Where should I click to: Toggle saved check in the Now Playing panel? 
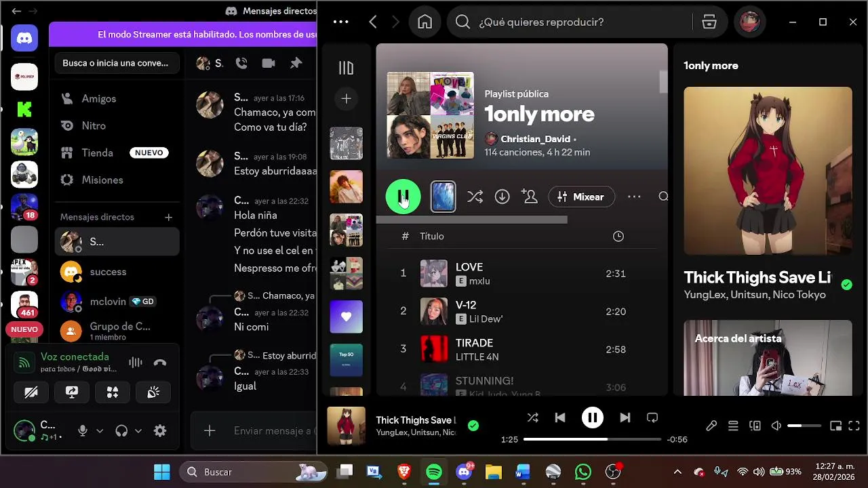(x=846, y=285)
